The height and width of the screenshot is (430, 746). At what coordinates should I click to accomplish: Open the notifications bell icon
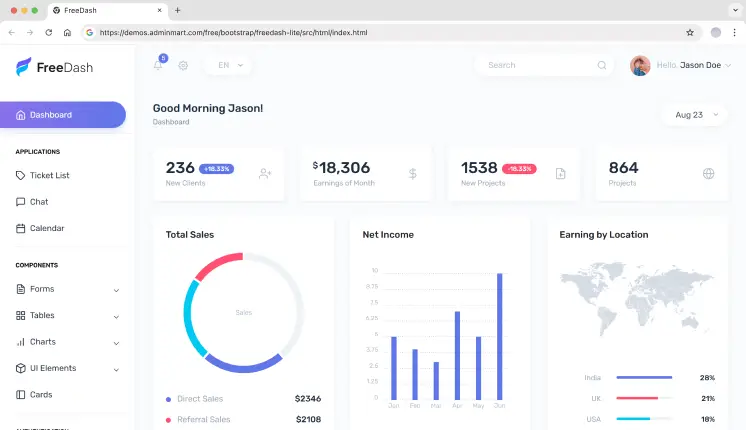coord(158,65)
